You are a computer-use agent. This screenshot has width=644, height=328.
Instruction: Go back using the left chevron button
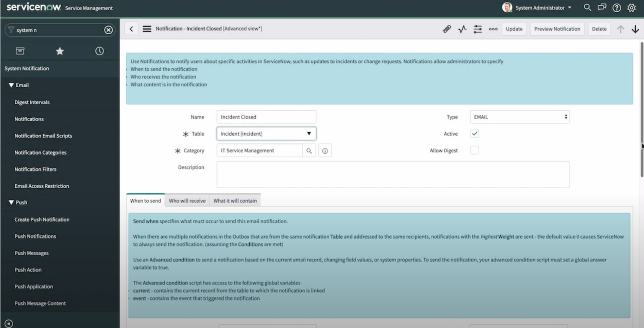tap(131, 29)
